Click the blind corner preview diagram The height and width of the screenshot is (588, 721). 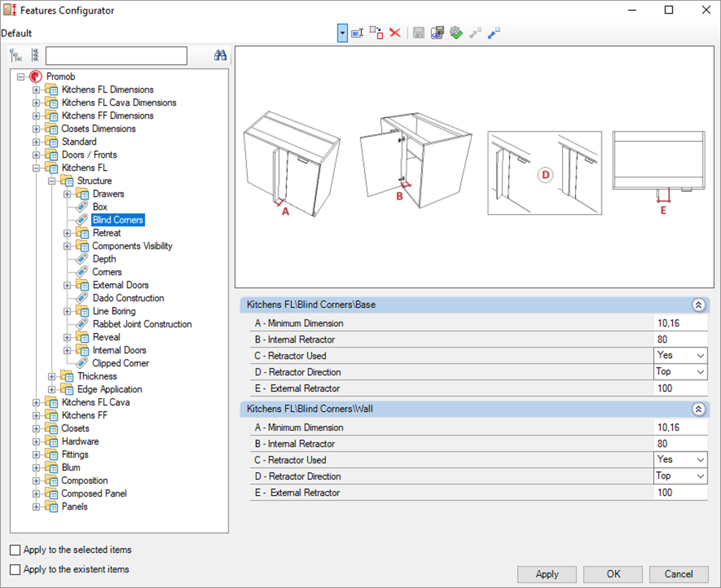(x=474, y=167)
